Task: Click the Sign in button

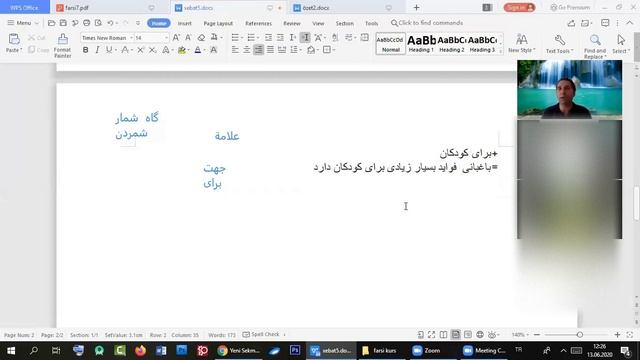Action: [519, 7]
